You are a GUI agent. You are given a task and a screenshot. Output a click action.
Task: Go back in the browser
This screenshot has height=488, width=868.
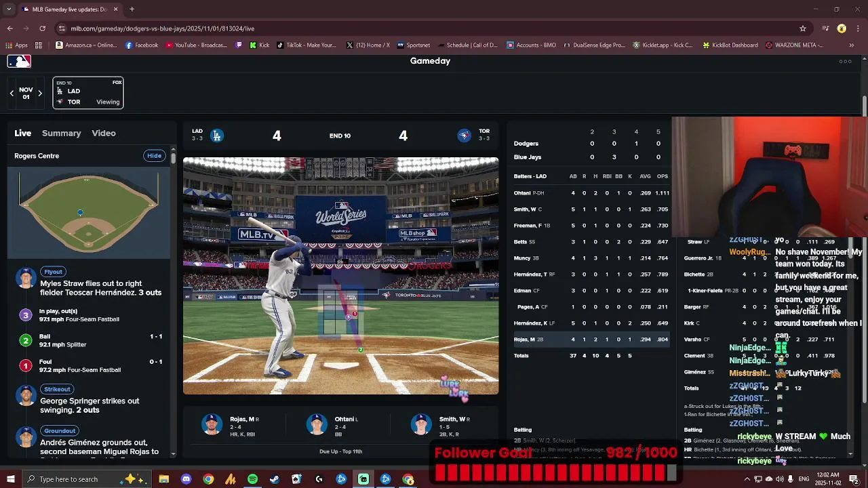10,28
